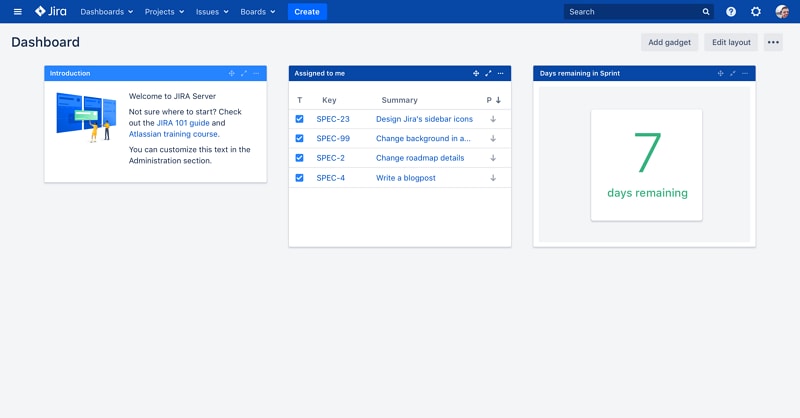
Task: Click the task type icon for SPEC-23
Action: click(299, 119)
